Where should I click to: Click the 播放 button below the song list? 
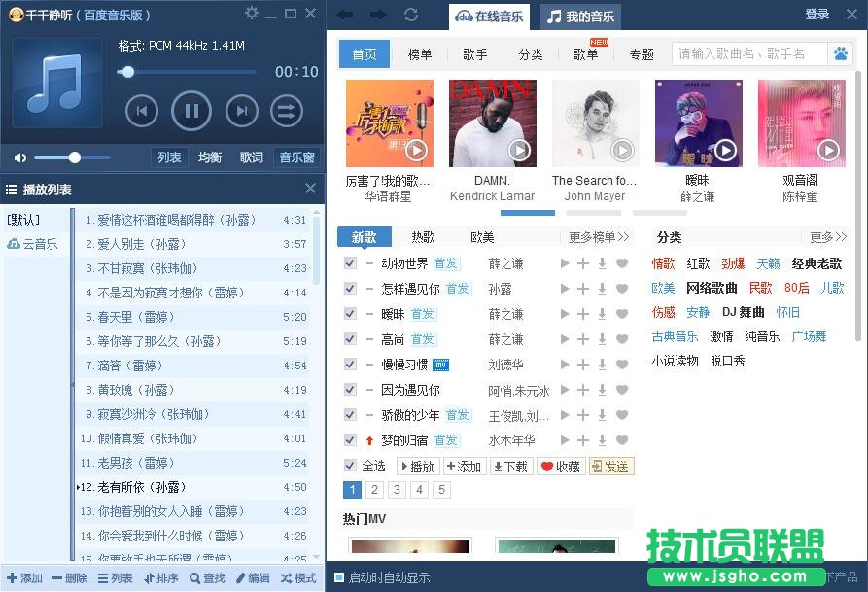pos(418,467)
